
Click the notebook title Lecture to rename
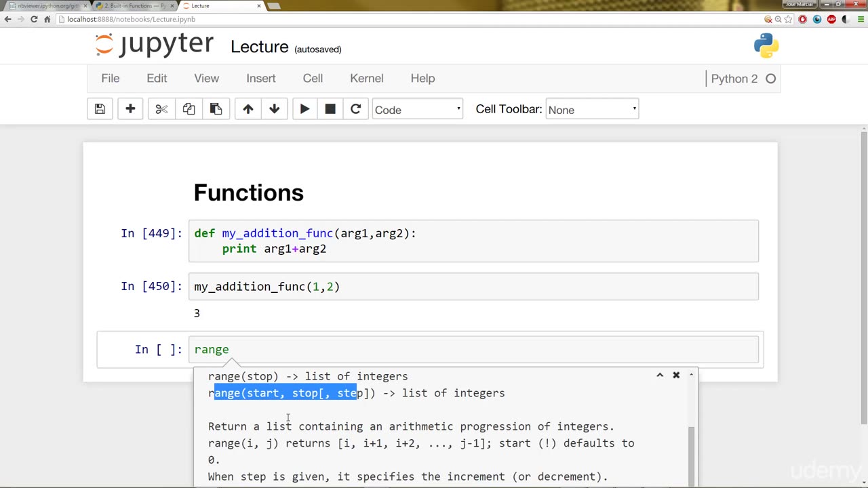tap(259, 47)
